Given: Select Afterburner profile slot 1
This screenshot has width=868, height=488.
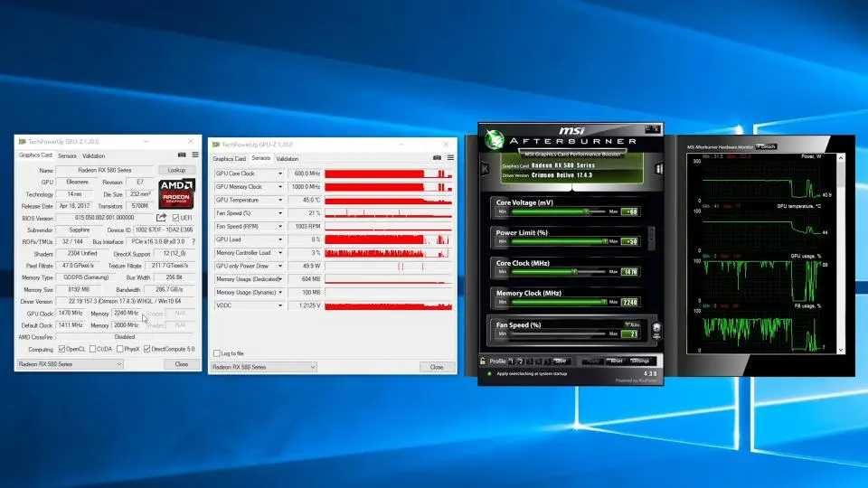Looking at the screenshot, I should [512, 361].
